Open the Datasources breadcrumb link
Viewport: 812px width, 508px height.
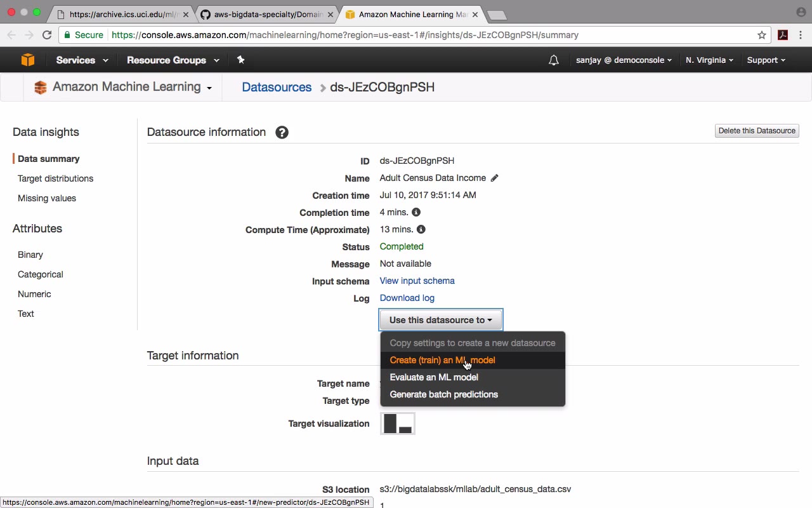coord(277,88)
